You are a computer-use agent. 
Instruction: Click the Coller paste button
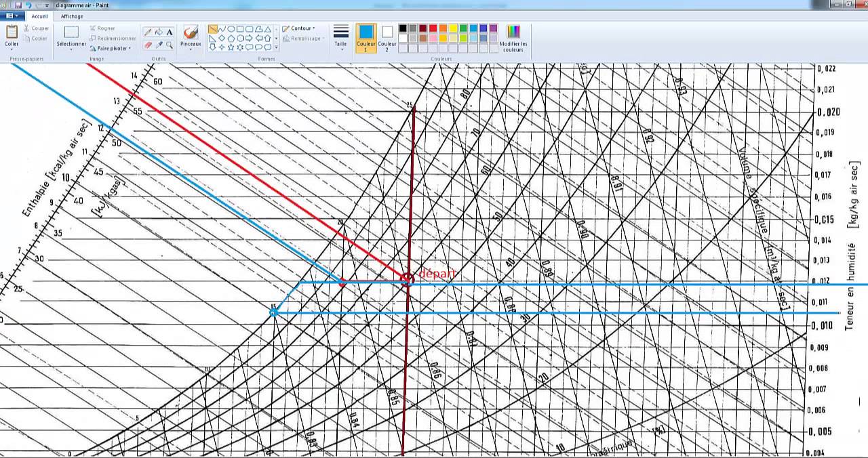pyautogui.click(x=12, y=33)
